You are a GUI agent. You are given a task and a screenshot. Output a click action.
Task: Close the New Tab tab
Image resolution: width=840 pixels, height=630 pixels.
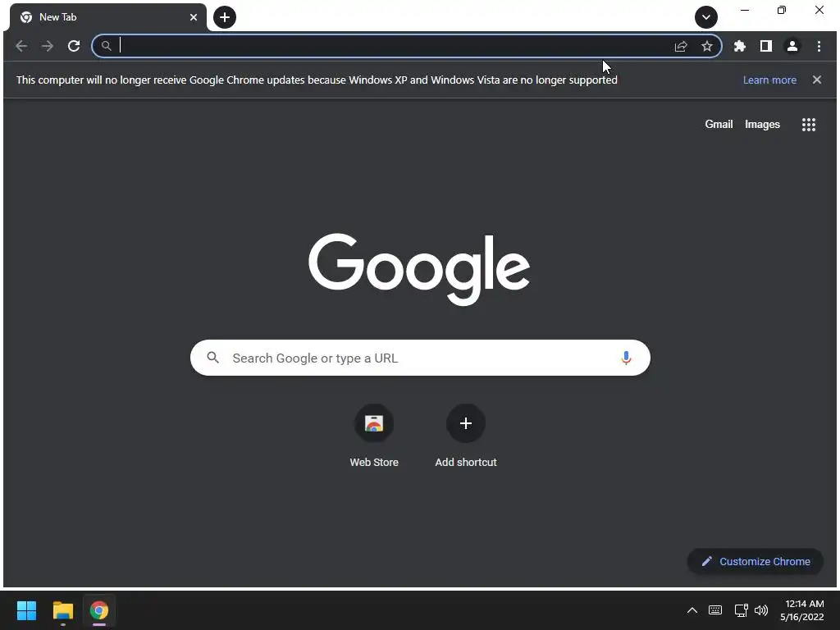(194, 17)
